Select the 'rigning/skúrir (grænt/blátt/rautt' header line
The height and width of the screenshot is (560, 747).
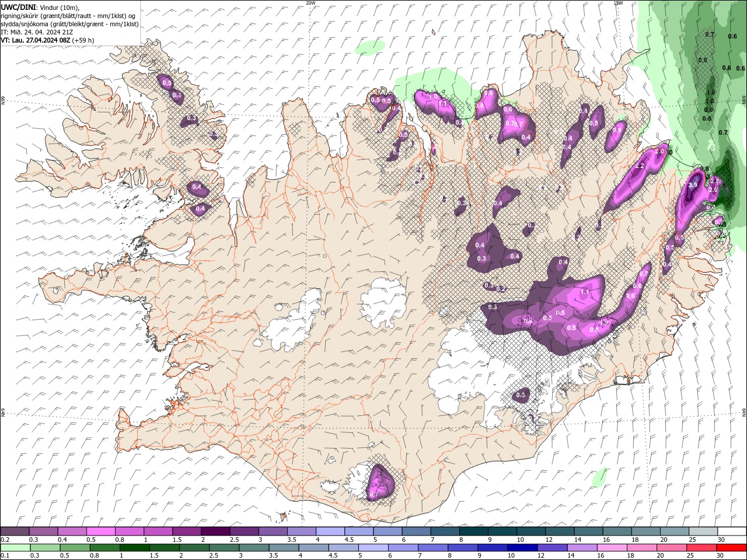coord(68,16)
